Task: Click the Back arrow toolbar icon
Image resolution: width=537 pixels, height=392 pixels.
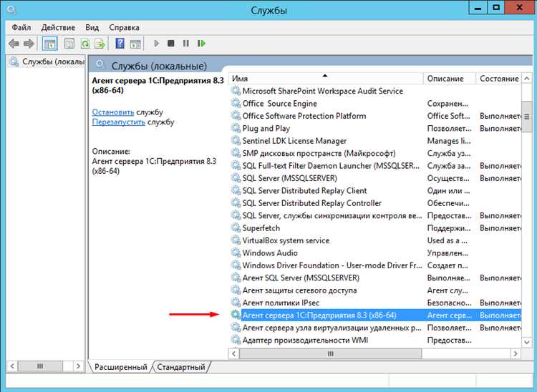Action: 14,44
